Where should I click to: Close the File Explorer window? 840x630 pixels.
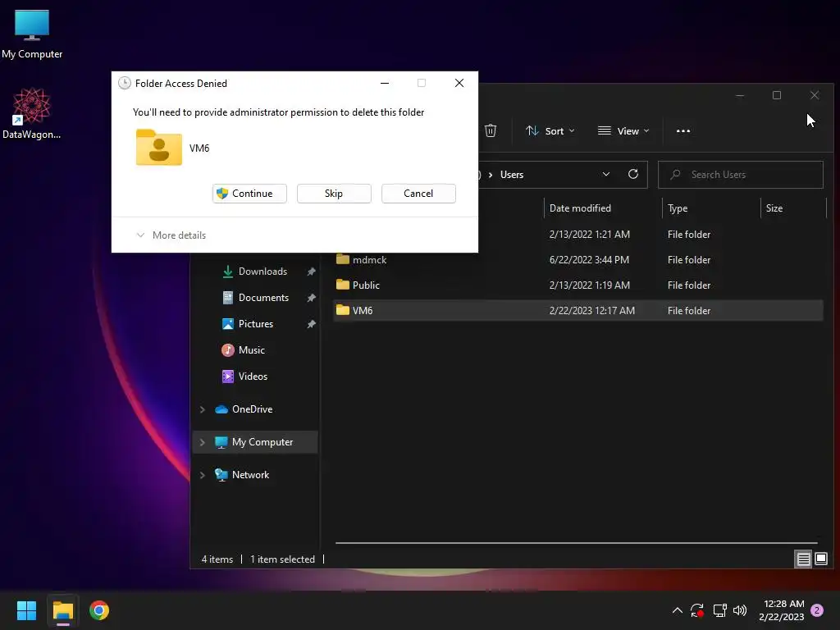pyautogui.click(x=815, y=95)
